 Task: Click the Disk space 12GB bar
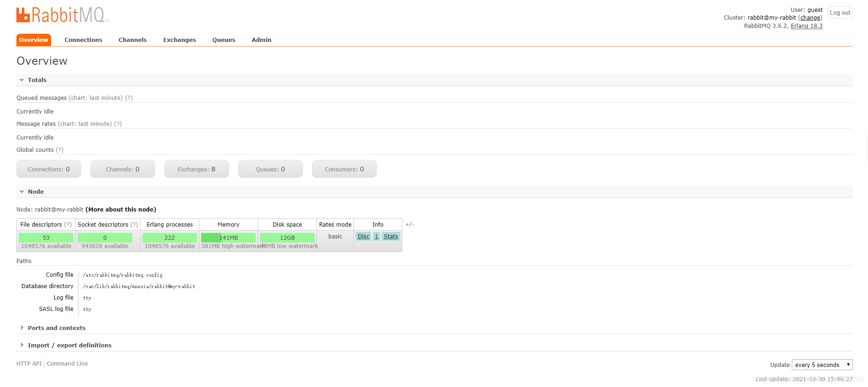(287, 237)
